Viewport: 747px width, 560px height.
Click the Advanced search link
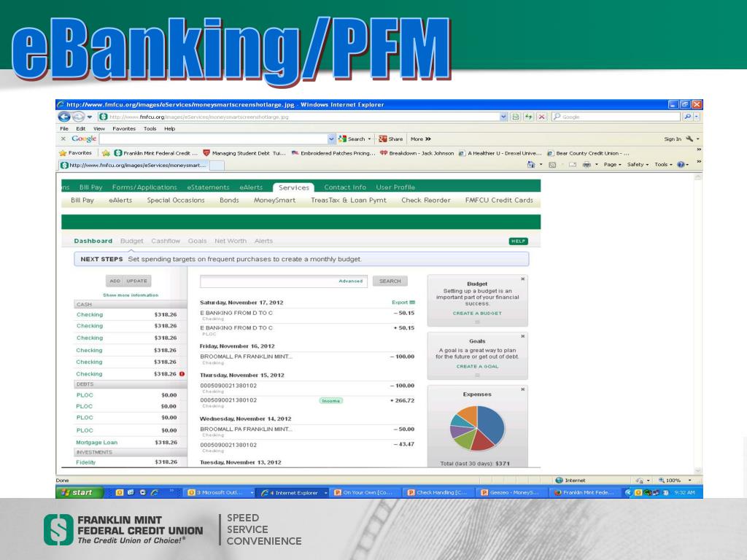tap(351, 281)
